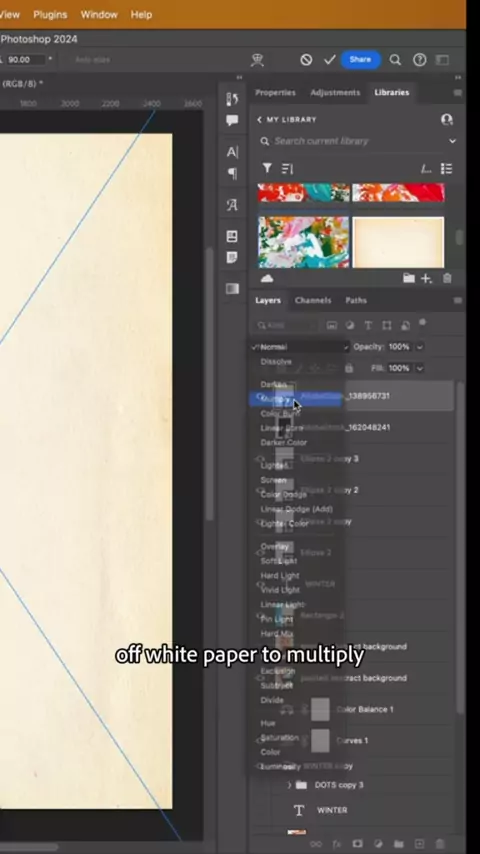480x854 pixels.
Task: Switch to the Properties tab
Action: click(275, 93)
